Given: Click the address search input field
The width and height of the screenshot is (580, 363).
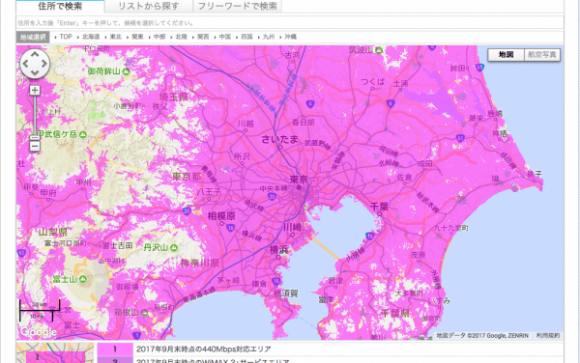Looking at the screenshot, I should [x=290, y=23].
